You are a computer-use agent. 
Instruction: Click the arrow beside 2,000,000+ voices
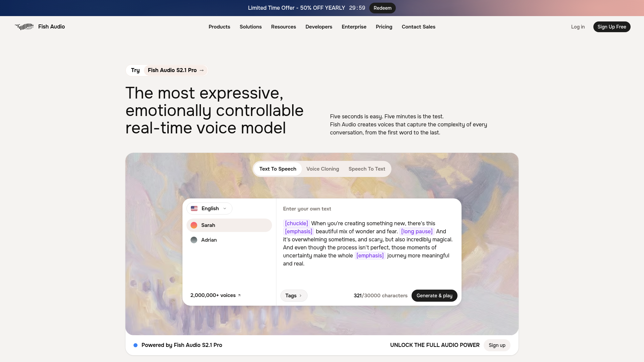click(239, 295)
